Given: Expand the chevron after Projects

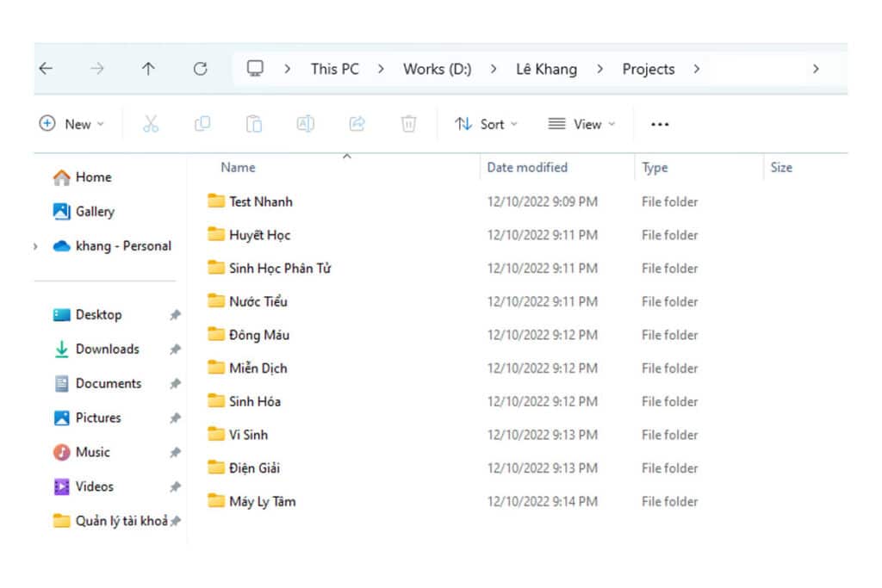Looking at the screenshot, I should coord(697,69).
